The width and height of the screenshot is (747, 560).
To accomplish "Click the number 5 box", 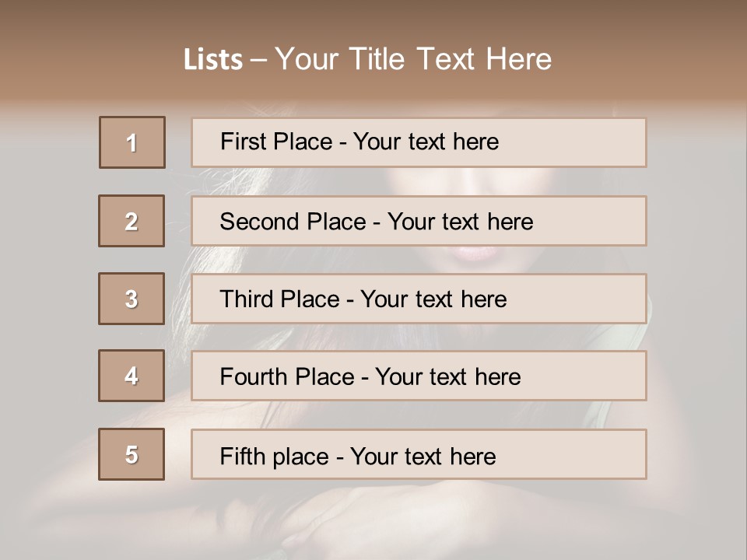I will click(x=132, y=454).
